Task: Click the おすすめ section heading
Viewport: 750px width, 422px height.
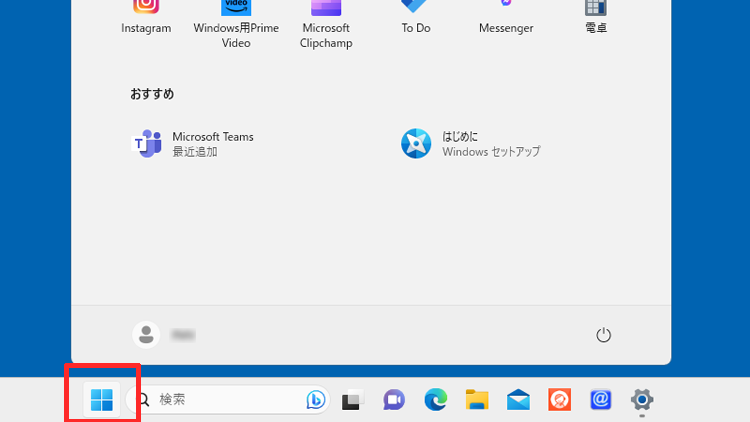Action: [152, 94]
